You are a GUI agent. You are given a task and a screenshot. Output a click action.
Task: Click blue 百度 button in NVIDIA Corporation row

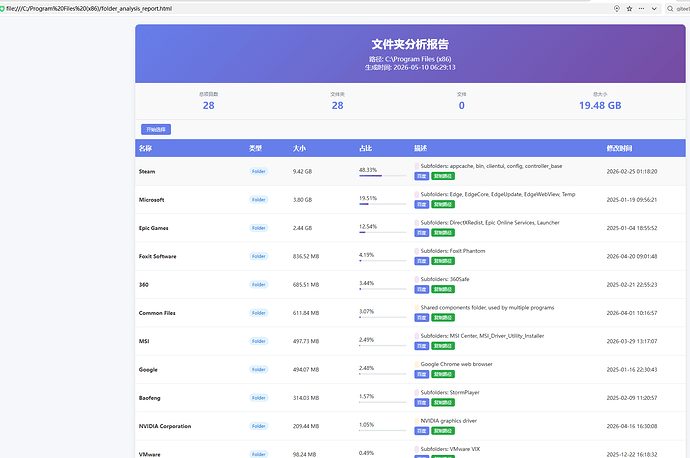[422, 431]
